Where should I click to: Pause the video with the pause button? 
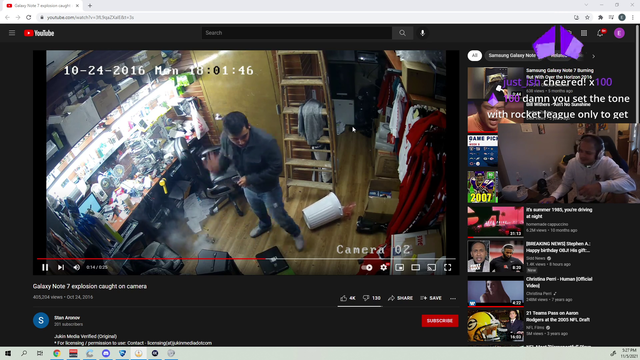click(45, 267)
